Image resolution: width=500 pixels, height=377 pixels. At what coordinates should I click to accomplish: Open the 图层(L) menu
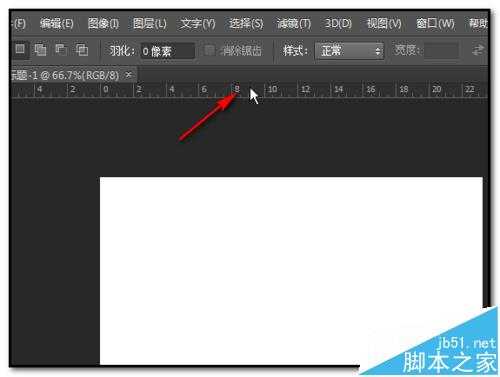(x=150, y=24)
